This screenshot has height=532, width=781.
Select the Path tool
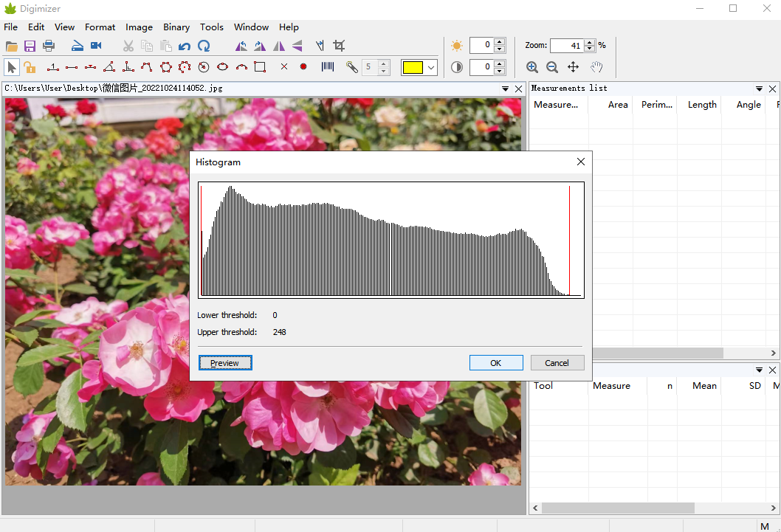[146, 66]
